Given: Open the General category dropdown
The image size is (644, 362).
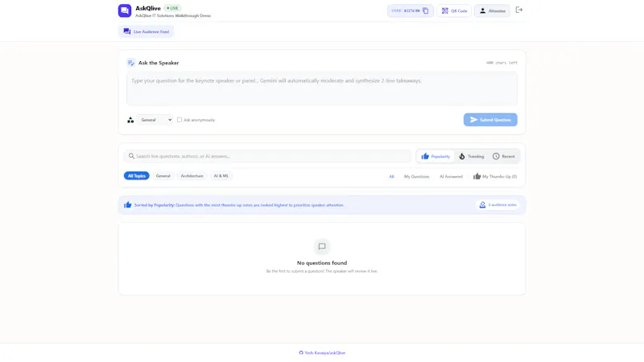Looking at the screenshot, I should (x=155, y=120).
